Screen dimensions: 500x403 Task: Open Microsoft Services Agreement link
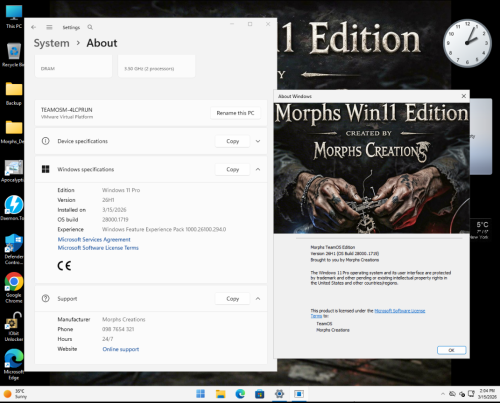pos(94,239)
